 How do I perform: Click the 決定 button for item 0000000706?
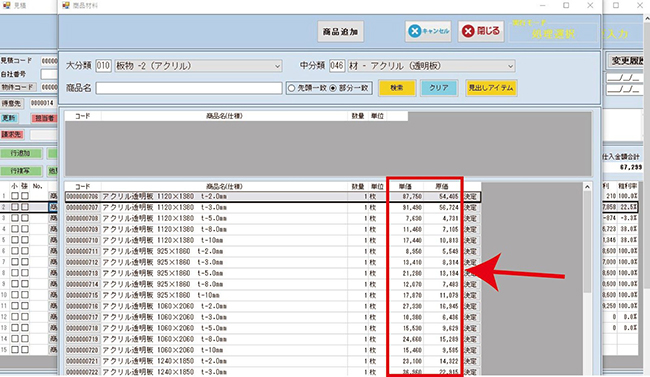click(471, 197)
